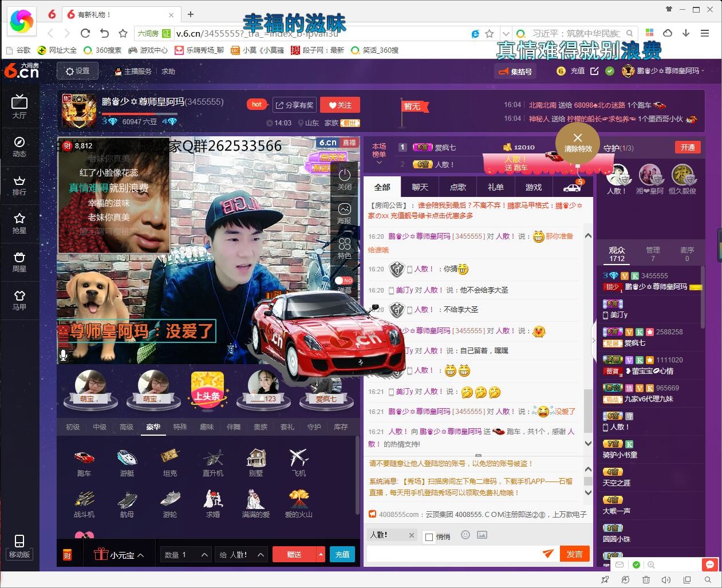Viewport: 722px width, 588px height.
Task: Open the arrow next to 赠送 button
Action: pos(321,554)
